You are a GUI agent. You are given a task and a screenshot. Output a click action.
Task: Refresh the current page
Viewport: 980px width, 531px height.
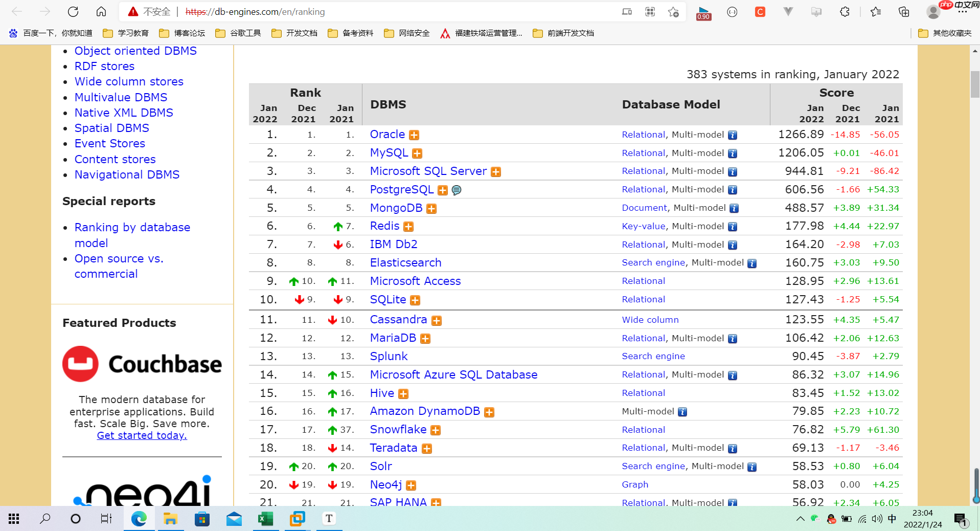coord(73,11)
